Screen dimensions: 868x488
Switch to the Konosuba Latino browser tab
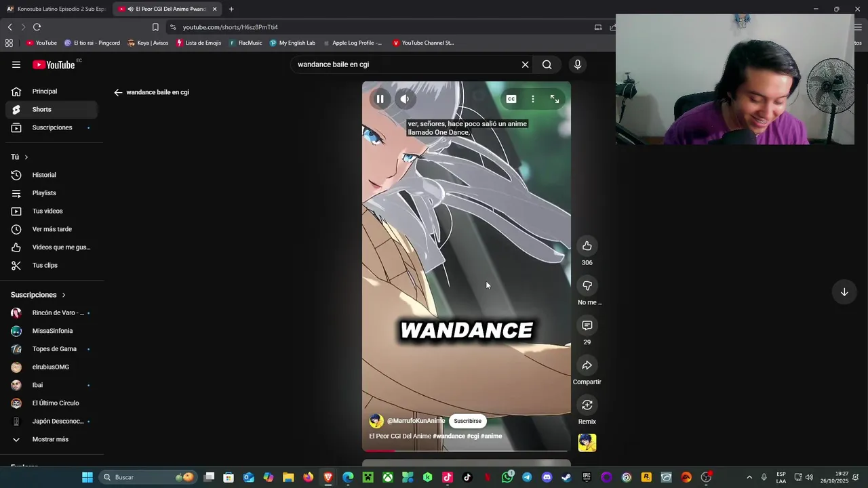pos(56,9)
